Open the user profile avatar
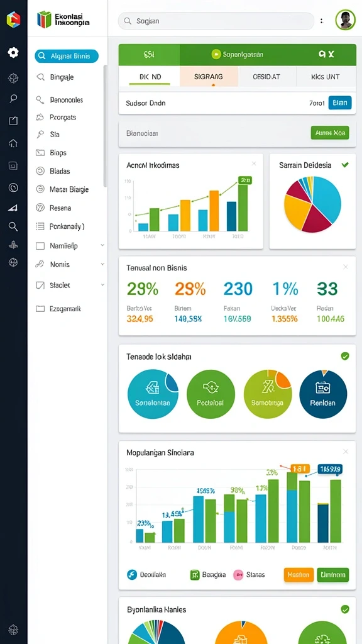 (x=345, y=19)
